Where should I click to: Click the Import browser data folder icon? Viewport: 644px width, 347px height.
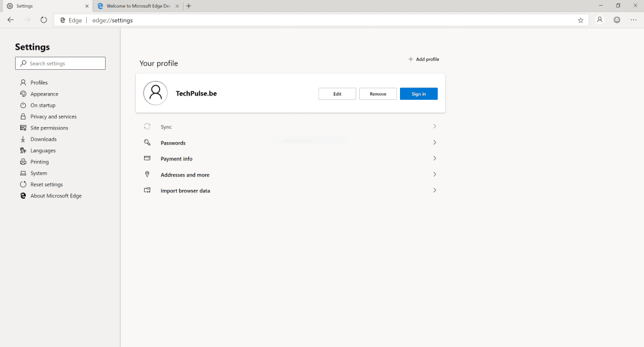[x=147, y=190]
